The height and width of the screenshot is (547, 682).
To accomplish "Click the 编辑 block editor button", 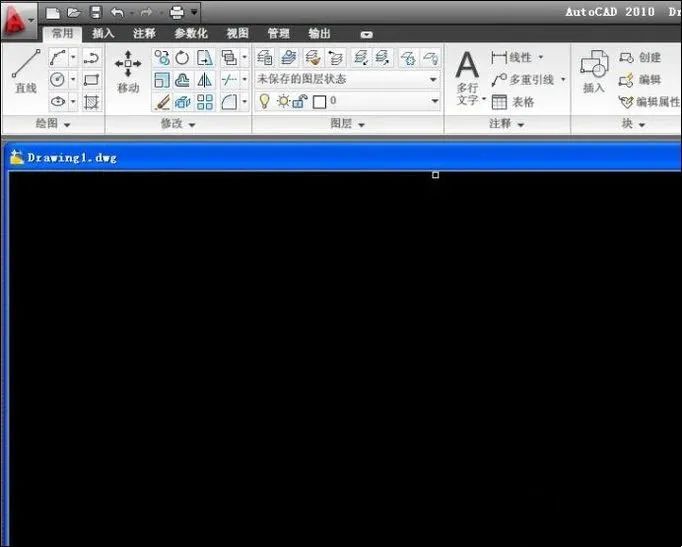I will click(x=640, y=80).
